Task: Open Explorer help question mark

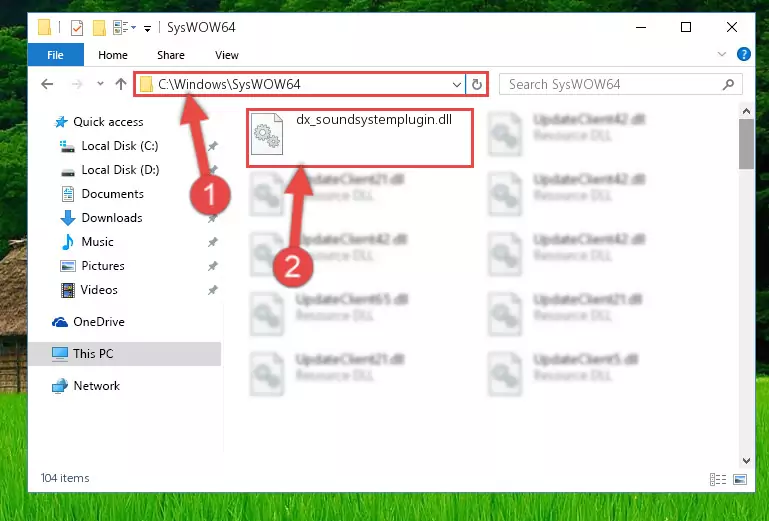Action: [743, 54]
